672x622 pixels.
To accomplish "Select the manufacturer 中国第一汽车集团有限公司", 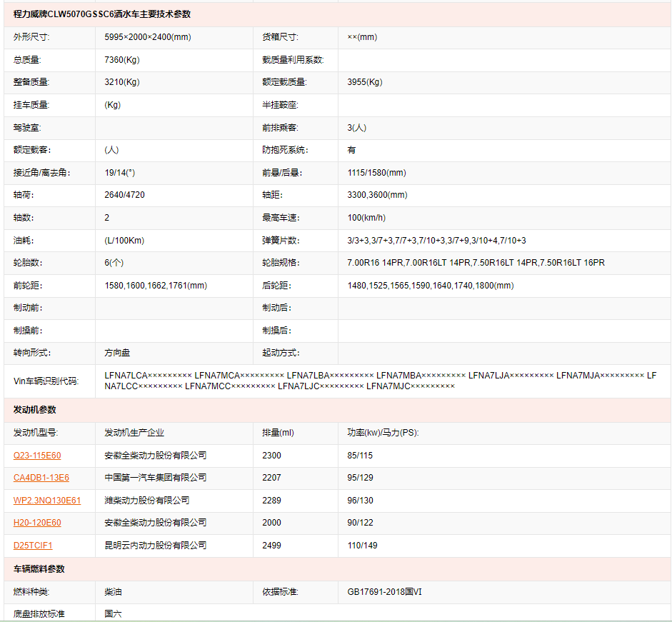I will pyautogui.click(x=155, y=478).
